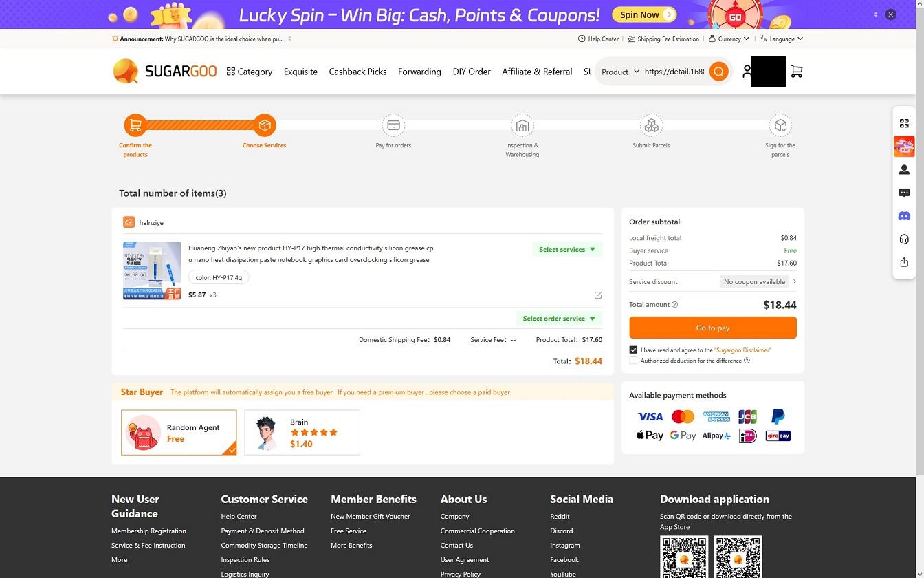Click the color: HY-P17 4g variant tag

point(219,278)
